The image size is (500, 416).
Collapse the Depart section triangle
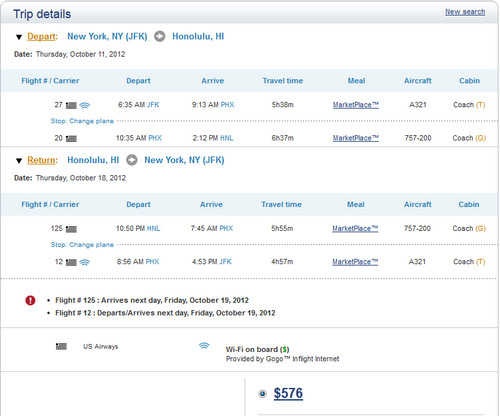(x=19, y=37)
